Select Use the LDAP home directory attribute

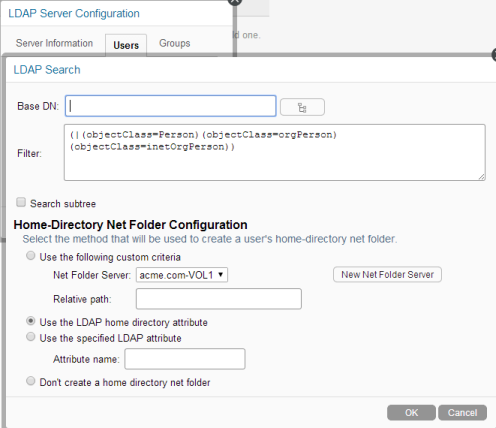coord(31,321)
